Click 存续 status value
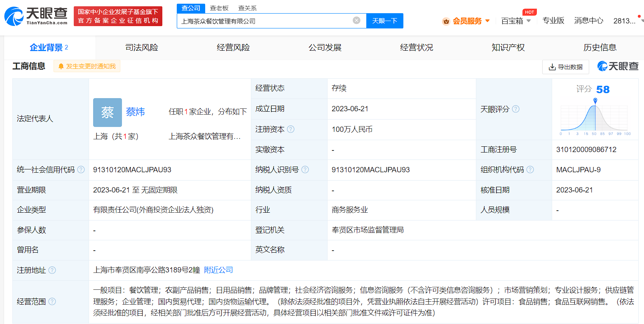The image size is (644, 324). point(339,88)
